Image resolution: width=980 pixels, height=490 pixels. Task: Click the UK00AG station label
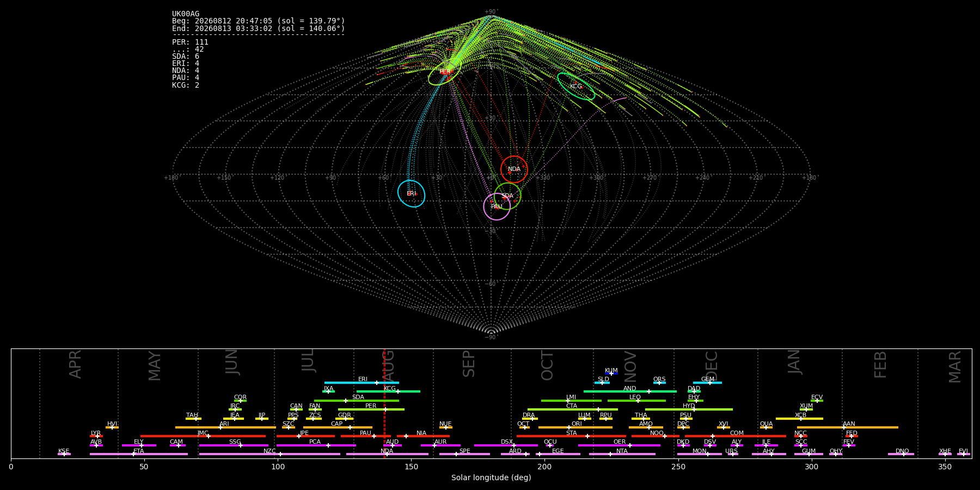[x=186, y=14]
